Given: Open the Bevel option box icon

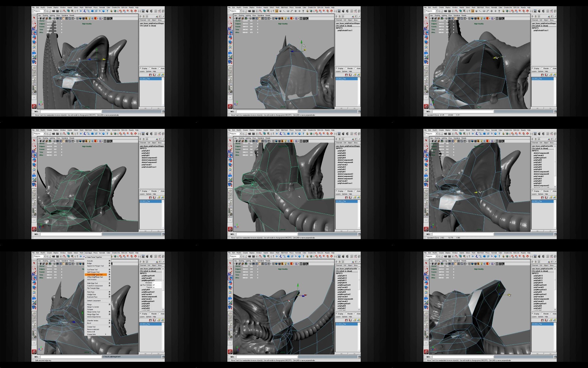Looking at the screenshot, I should click(109, 323).
